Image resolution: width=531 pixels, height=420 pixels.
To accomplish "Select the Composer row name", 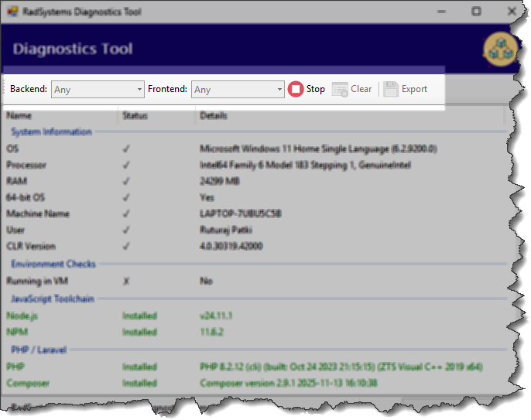I will [28, 384].
